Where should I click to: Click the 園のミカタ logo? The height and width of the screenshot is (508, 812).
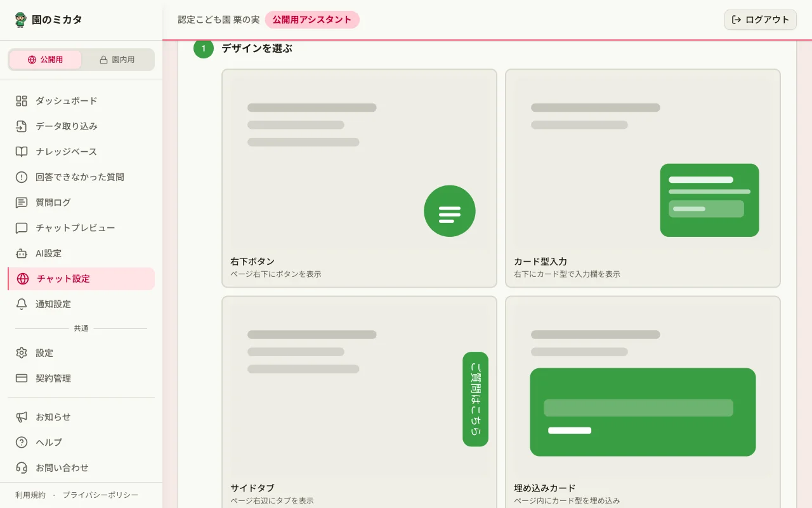pyautogui.click(x=48, y=20)
